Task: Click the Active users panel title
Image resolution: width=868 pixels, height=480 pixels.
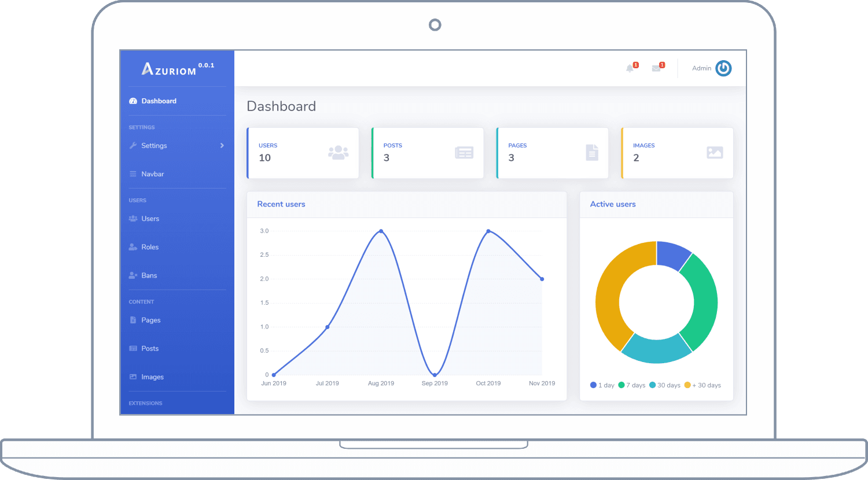Action: click(613, 204)
